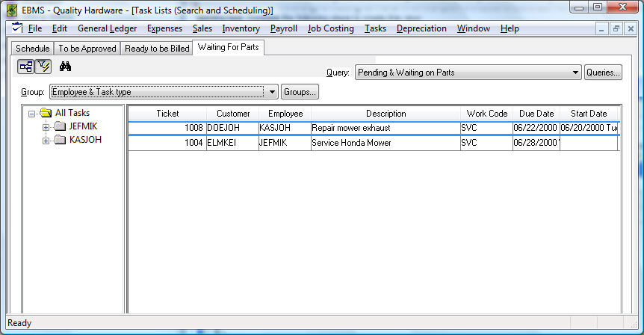Switch to the Ready to be Billed tab
The image size is (644, 335).
click(157, 49)
